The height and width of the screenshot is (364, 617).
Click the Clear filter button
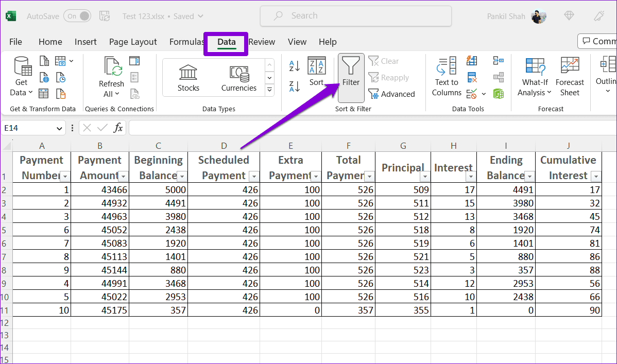tap(384, 61)
